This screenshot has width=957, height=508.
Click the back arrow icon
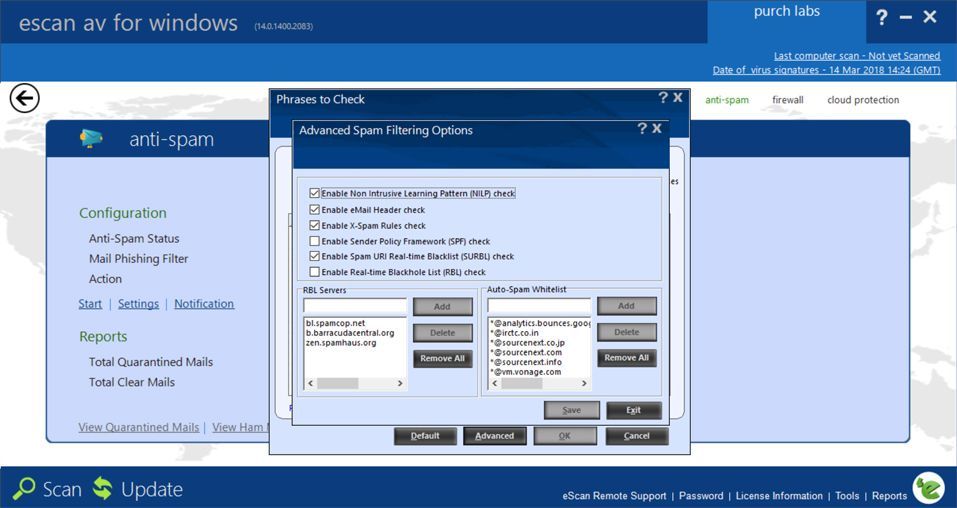24,98
